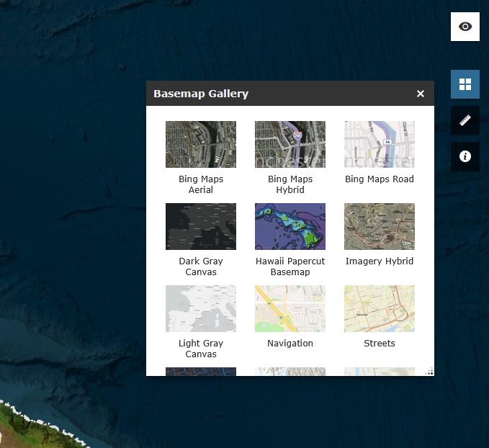Pick the Bing Maps Road thumbnail

pos(380,144)
